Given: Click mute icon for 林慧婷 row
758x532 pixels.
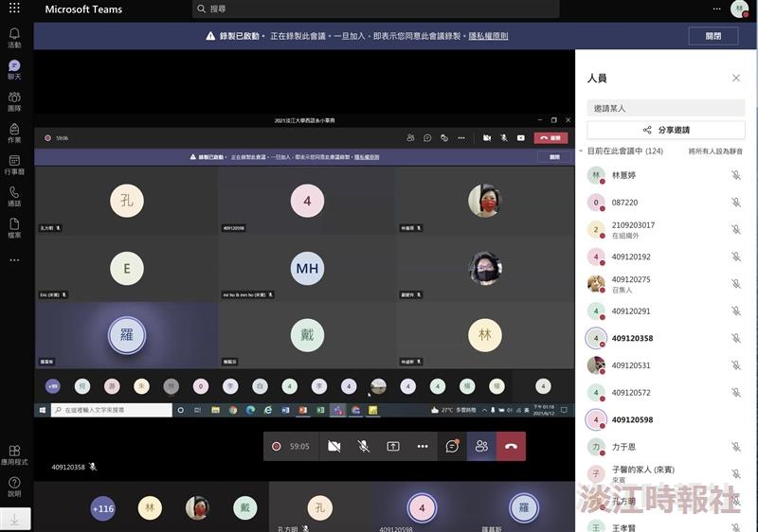Looking at the screenshot, I should point(736,175).
